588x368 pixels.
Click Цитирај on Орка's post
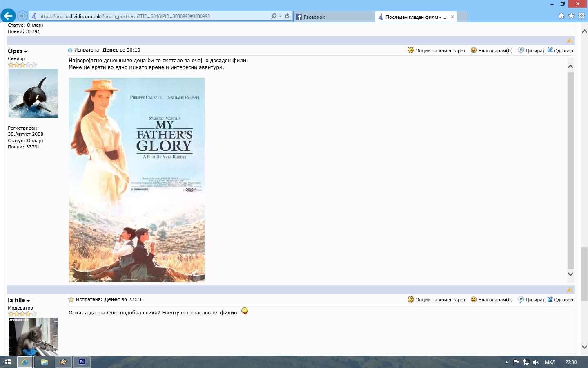(x=535, y=51)
